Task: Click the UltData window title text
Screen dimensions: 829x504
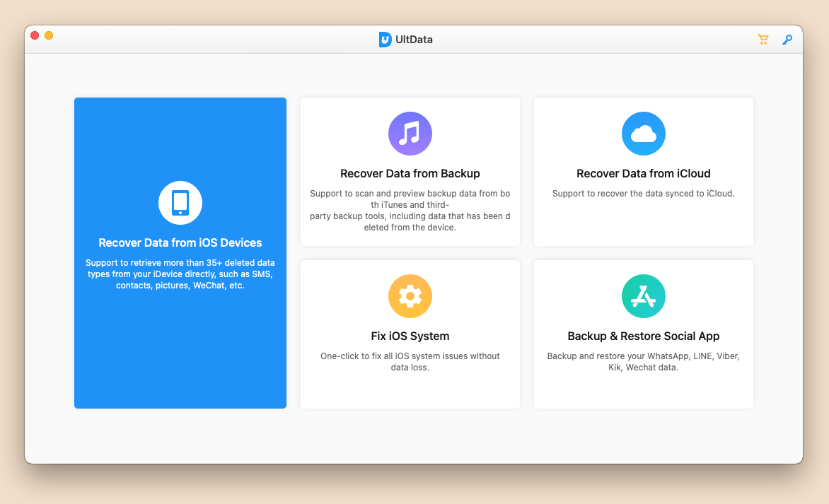Action: pos(414,40)
